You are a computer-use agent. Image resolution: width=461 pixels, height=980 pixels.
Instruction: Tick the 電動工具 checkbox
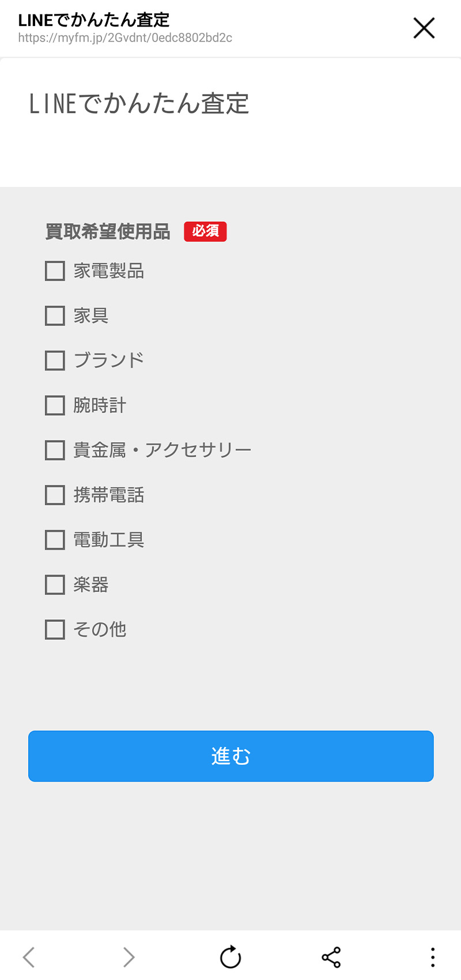(x=55, y=540)
